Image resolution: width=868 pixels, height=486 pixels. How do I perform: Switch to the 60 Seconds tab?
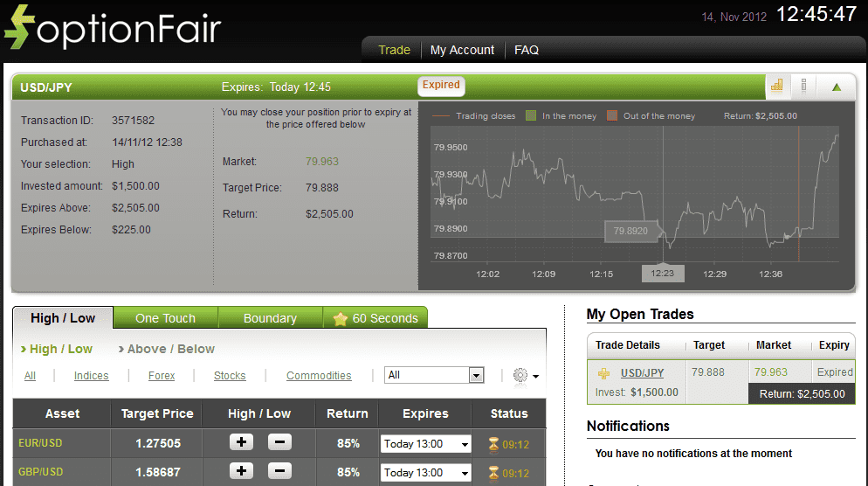click(375, 318)
